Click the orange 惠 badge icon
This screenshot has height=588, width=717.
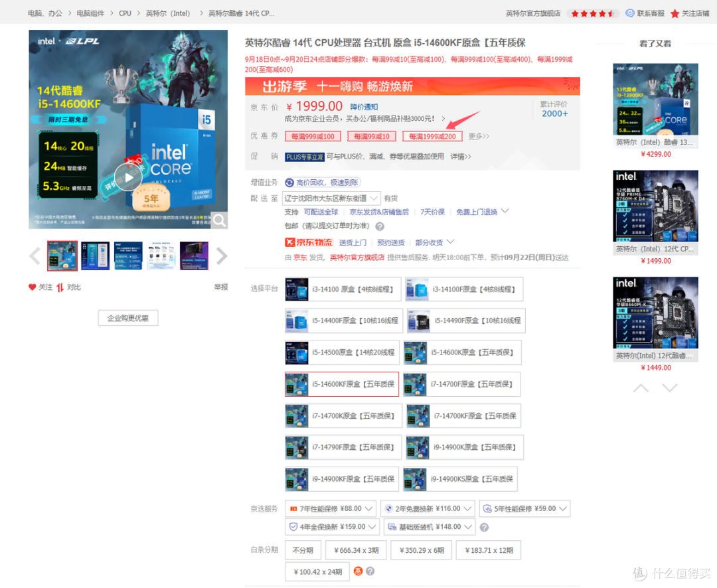(358, 571)
